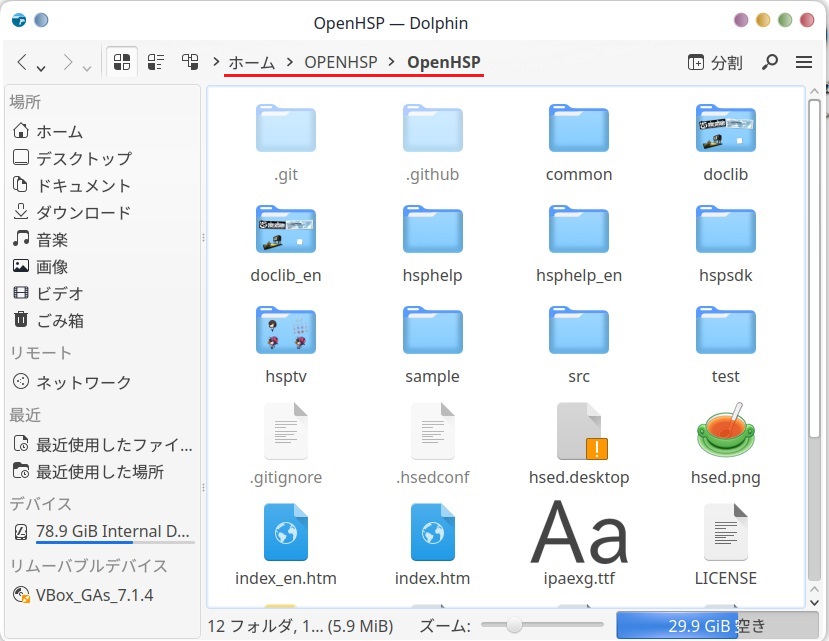The image size is (829, 641).
Task: Open the search magnifier tool
Action: [770, 62]
